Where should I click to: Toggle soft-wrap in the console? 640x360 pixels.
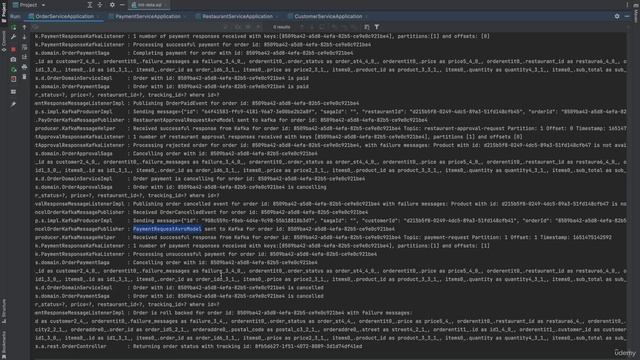pyautogui.click(x=24, y=47)
